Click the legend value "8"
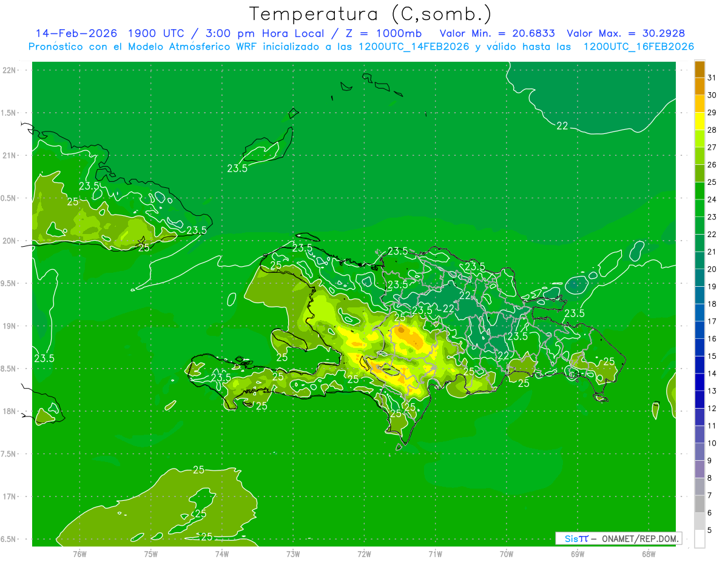This screenshot has height=562, width=728. (x=710, y=478)
